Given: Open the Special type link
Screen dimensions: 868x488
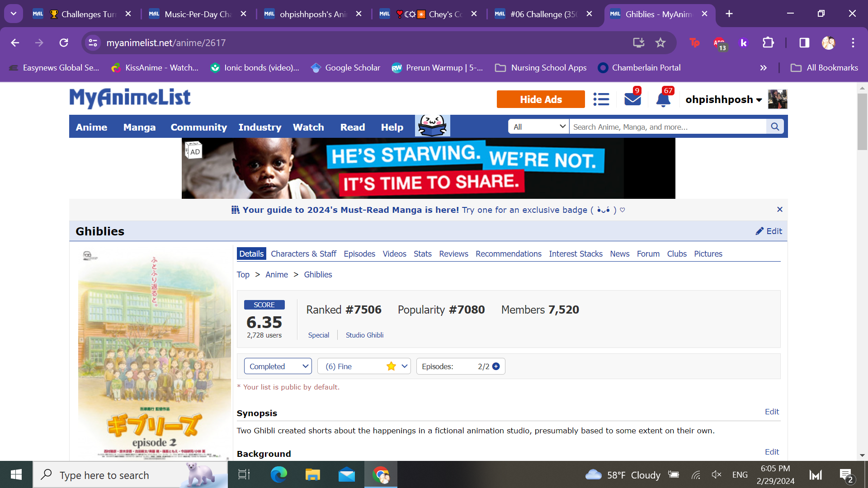Looking at the screenshot, I should (319, 335).
